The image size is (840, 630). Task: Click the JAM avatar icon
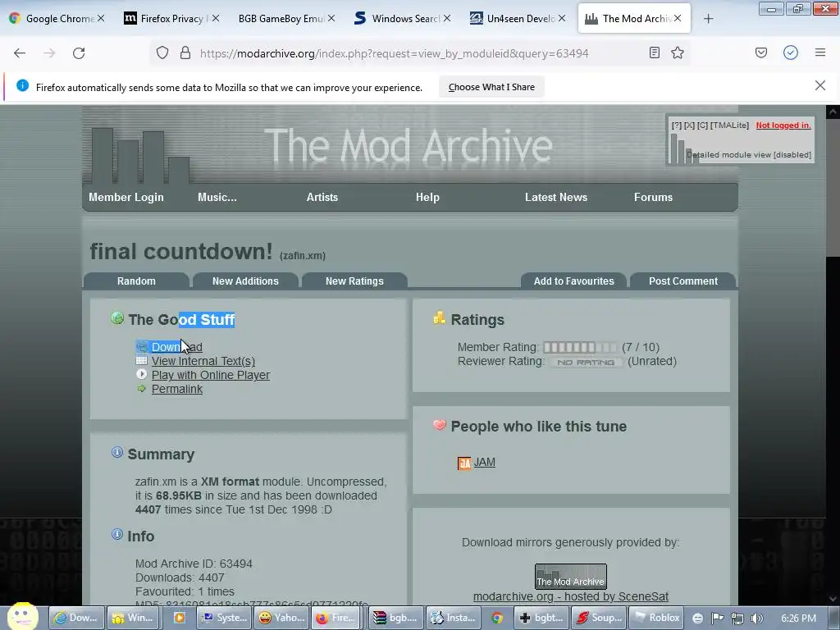point(464,463)
